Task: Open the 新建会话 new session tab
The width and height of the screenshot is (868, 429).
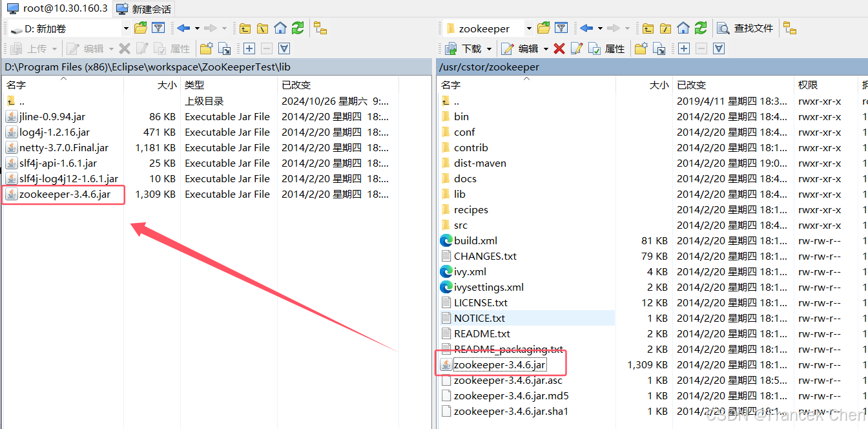Action: pos(144,9)
